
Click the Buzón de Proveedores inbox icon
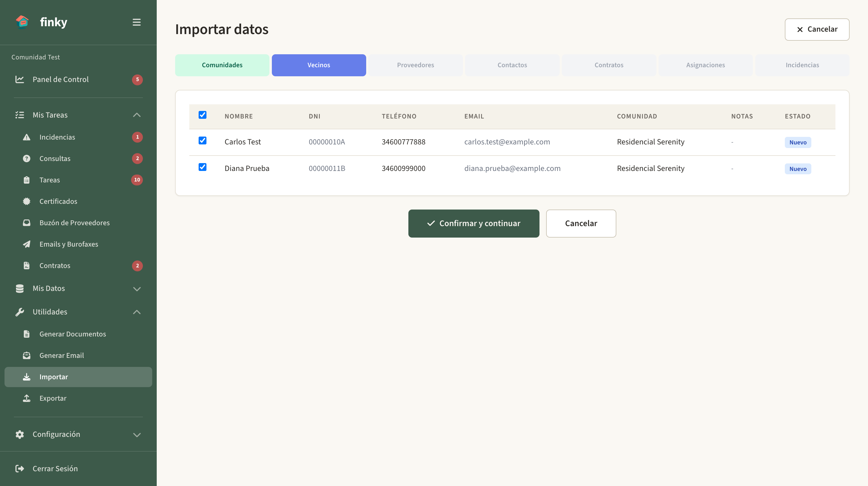27,223
